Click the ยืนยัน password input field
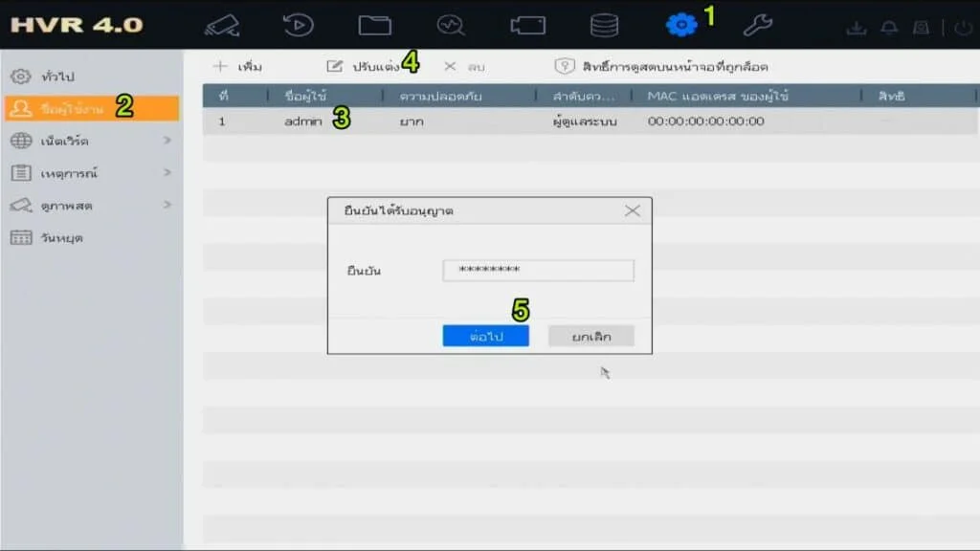 click(538, 271)
